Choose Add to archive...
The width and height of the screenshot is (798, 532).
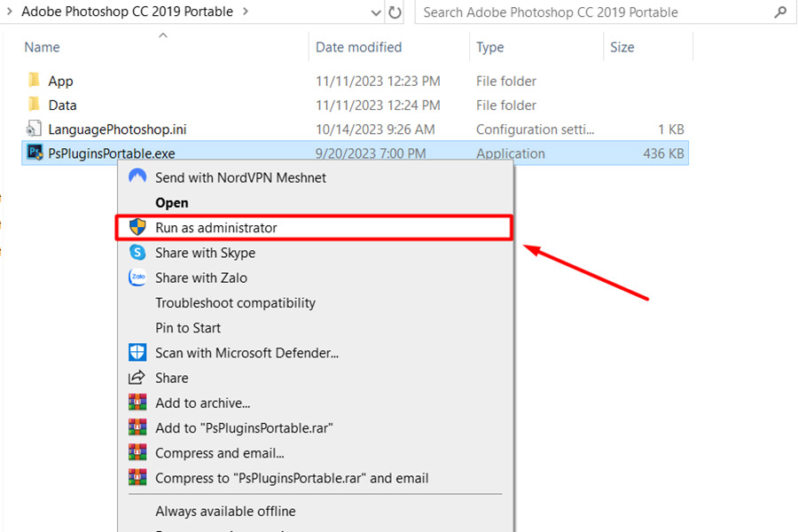coord(315,403)
